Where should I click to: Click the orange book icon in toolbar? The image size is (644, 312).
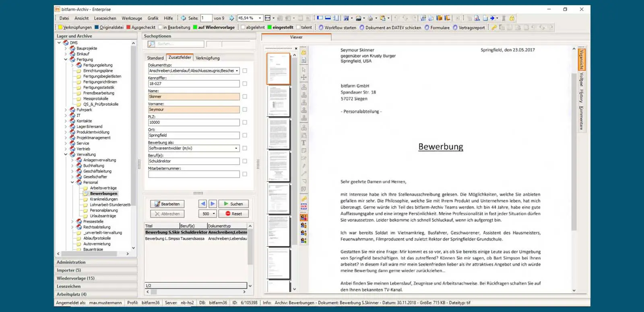440,18
